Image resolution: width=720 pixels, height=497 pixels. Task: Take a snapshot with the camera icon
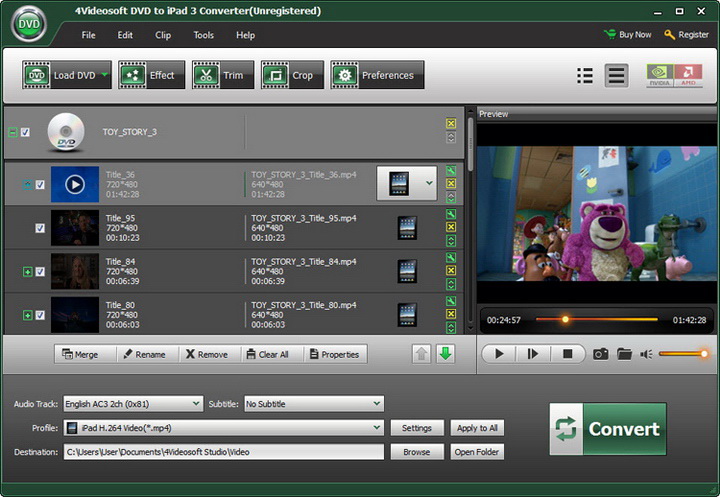pos(600,354)
